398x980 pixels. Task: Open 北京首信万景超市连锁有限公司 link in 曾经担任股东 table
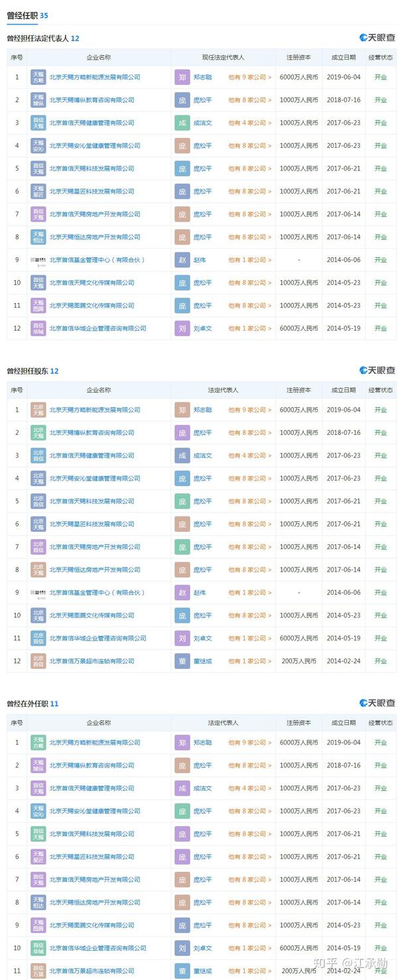click(x=92, y=661)
